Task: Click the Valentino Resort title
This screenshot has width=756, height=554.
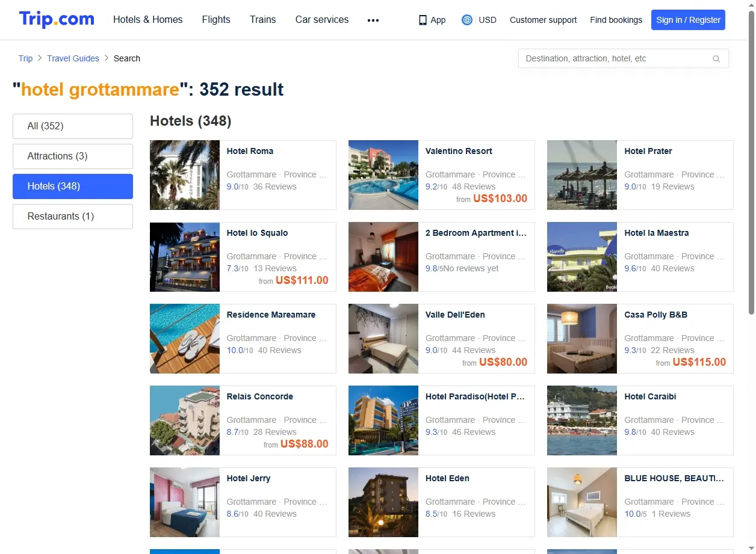Action: click(x=459, y=151)
